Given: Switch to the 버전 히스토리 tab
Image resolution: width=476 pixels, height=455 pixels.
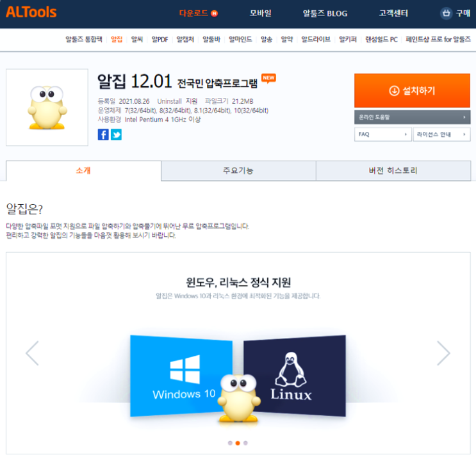Looking at the screenshot, I should (x=393, y=171).
